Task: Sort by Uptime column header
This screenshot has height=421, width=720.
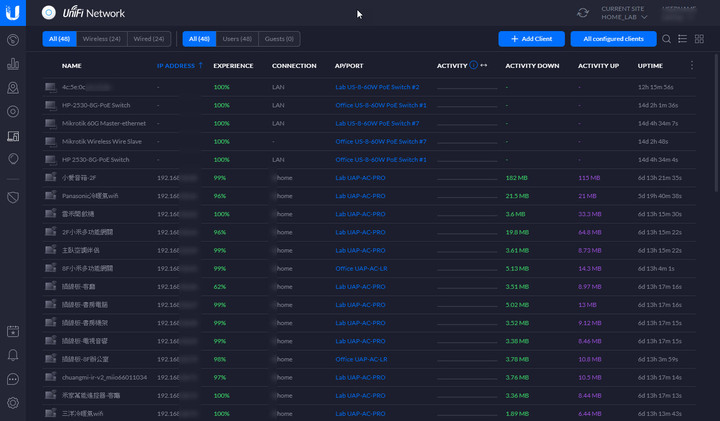Action: tap(650, 66)
